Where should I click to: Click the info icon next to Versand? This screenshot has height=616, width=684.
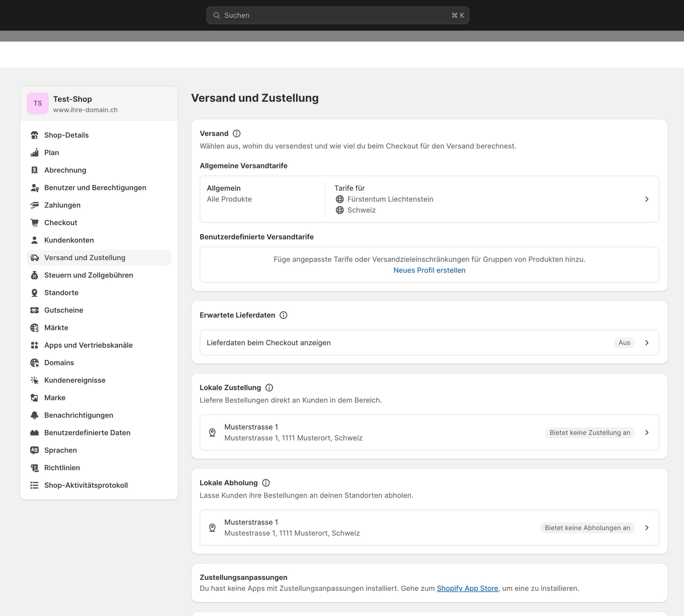[x=237, y=134]
